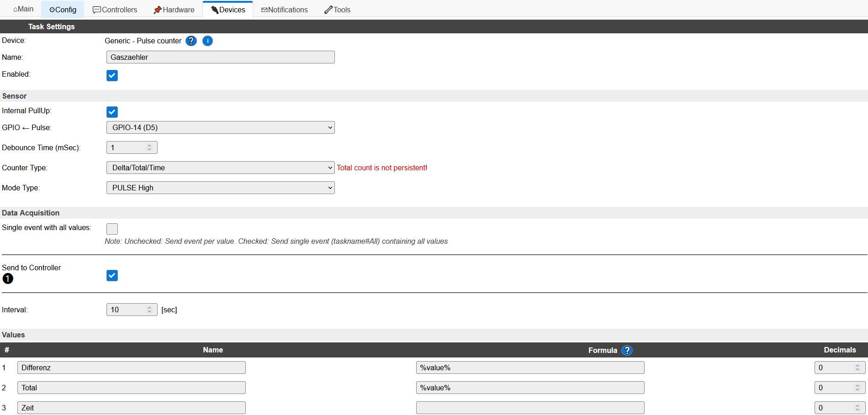Viewport: 868px width, 415px height.
Task: Uncheck Internal PullUp
Action: tap(112, 112)
